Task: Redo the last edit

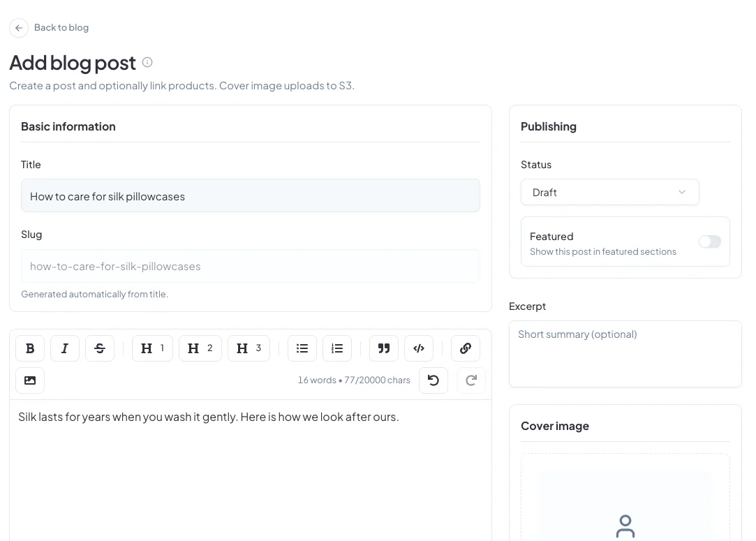Action: 471,380
